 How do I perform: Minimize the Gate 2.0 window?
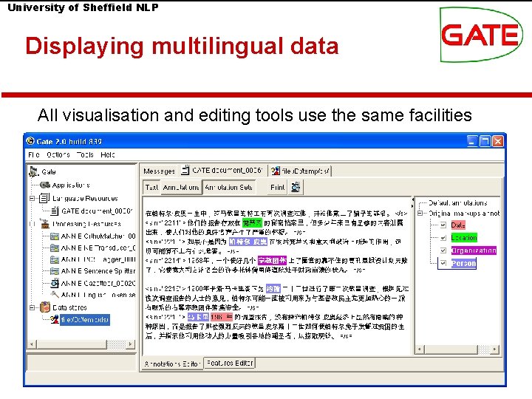pyautogui.click(x=472, y=141)
